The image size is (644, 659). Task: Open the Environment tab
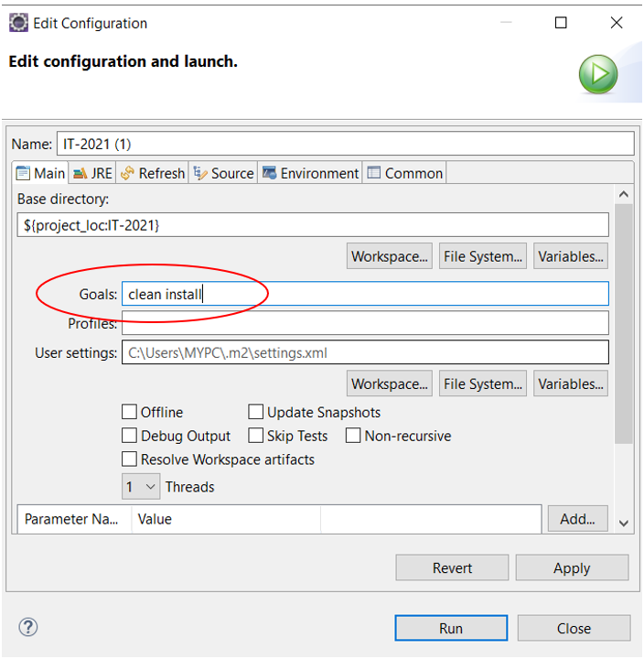310,173
